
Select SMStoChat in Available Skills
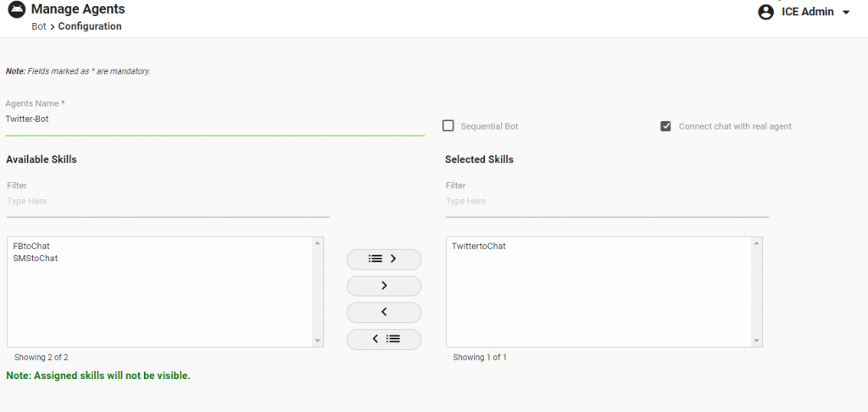[36, 258]
